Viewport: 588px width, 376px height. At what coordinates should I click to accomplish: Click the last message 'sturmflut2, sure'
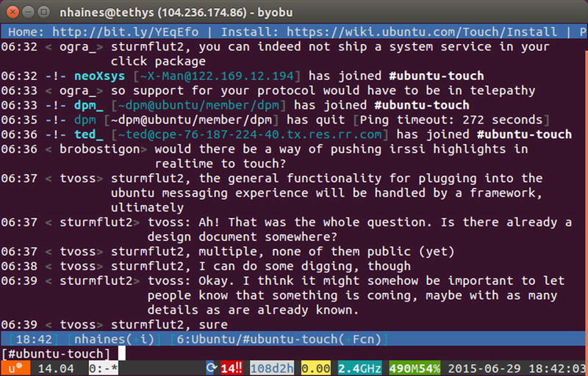(x=169, y=325)
